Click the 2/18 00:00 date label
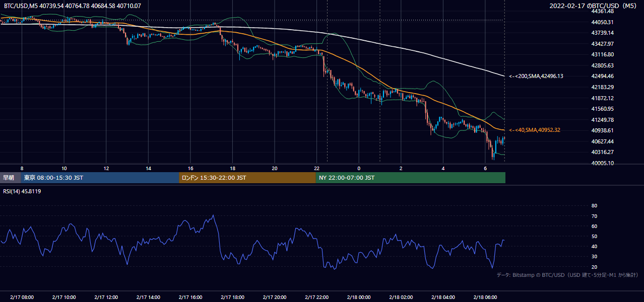Viewport: 644px width, 302px height. [x=359, y=297]
